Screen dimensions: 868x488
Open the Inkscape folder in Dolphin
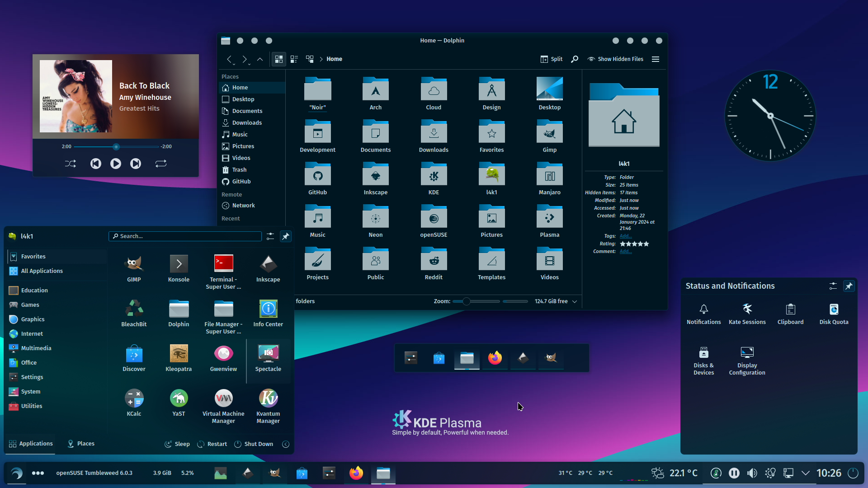375,178
